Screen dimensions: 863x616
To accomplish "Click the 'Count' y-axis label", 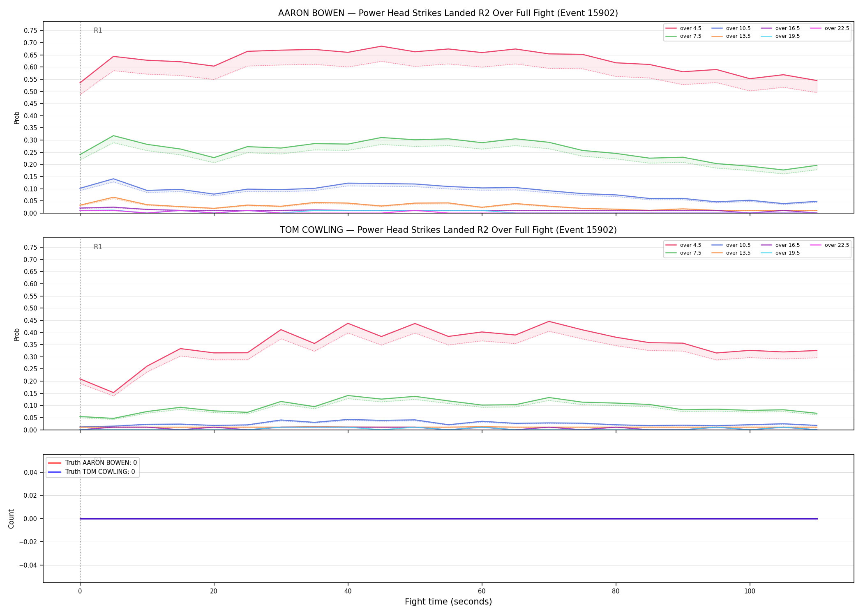I will pos(11,519).
